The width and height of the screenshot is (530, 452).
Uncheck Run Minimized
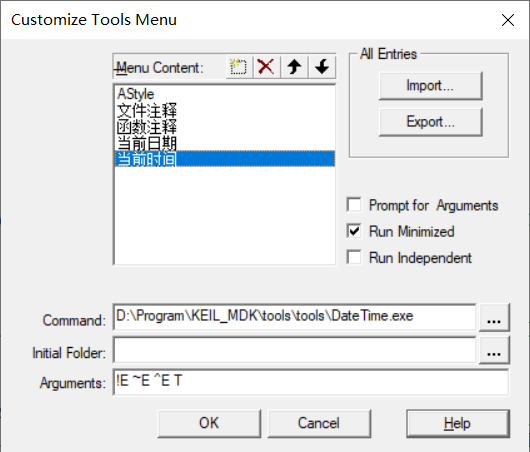[x=354, y=231]
